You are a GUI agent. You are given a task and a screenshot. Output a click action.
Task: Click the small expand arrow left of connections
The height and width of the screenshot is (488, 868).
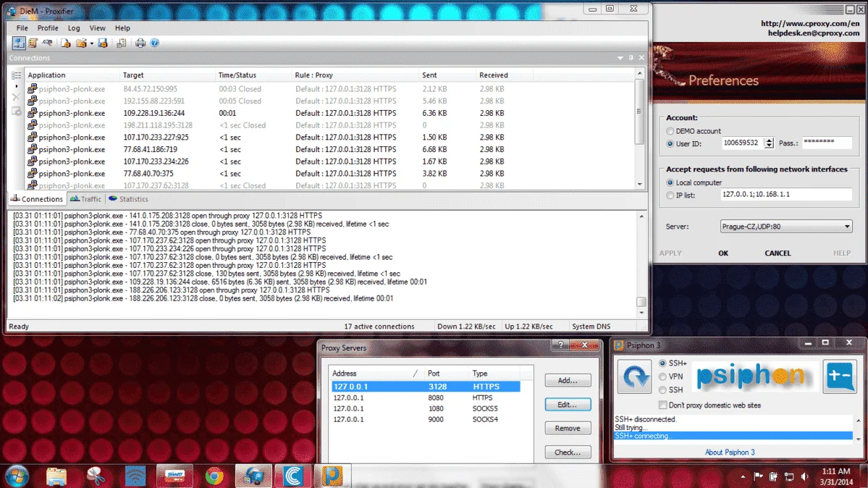(16, 86)
